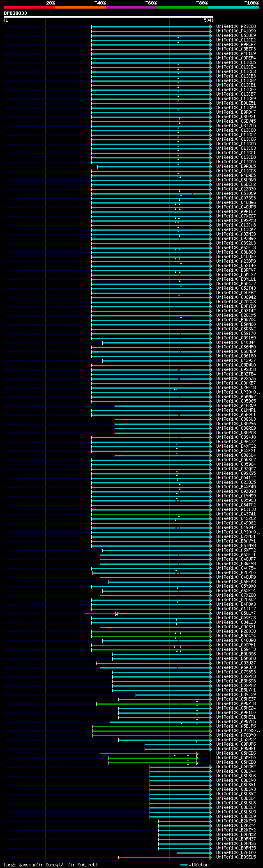
Task: Select the UniRef100_Q43741 label
Action: (236, 514)
